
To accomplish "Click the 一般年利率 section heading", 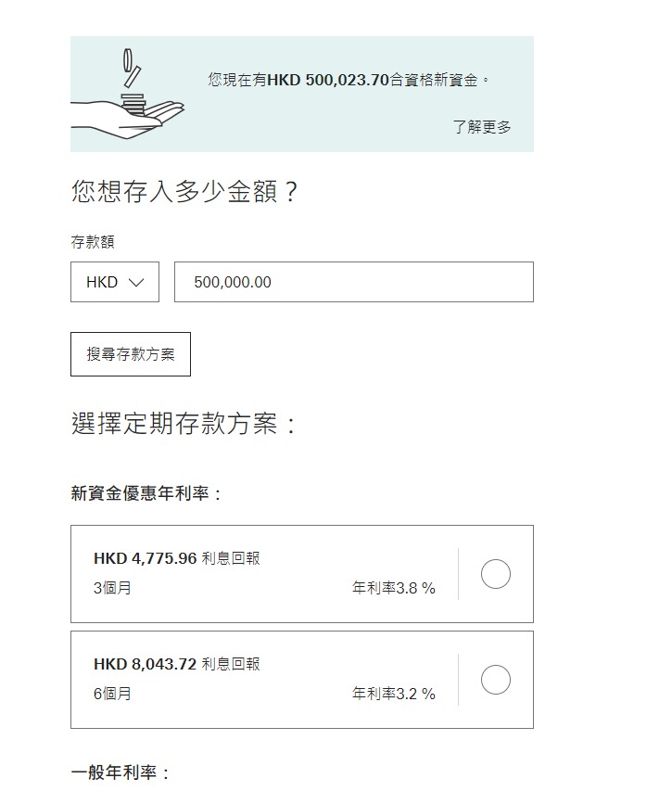I will pyautogui.click(x=120, y=772).
